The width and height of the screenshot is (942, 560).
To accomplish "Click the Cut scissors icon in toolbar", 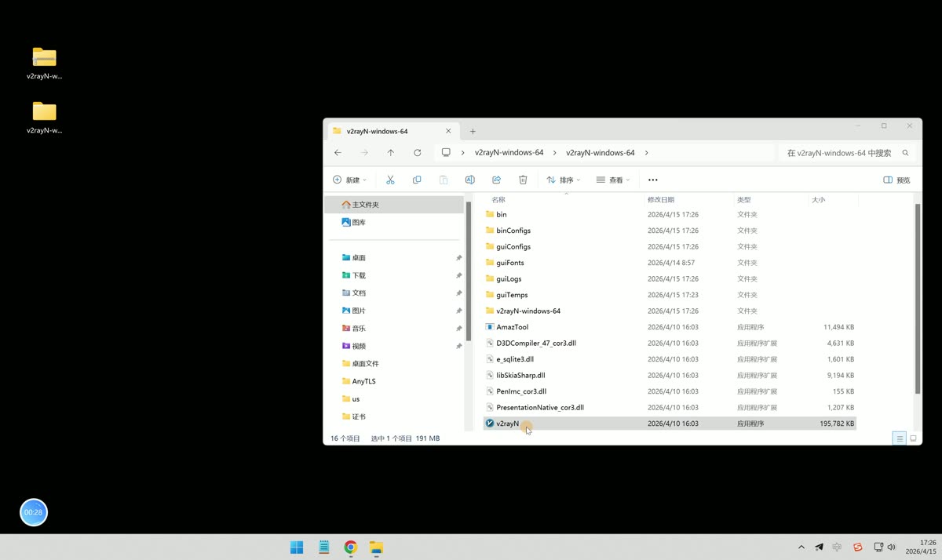I will click(x=390, y=180).
